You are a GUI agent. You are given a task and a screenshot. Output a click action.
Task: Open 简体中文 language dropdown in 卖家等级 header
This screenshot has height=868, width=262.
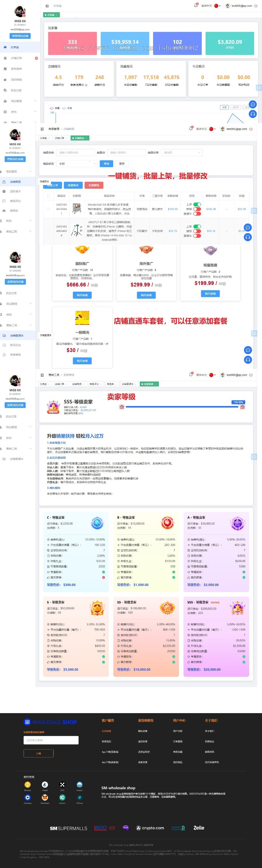click(206, 375)
